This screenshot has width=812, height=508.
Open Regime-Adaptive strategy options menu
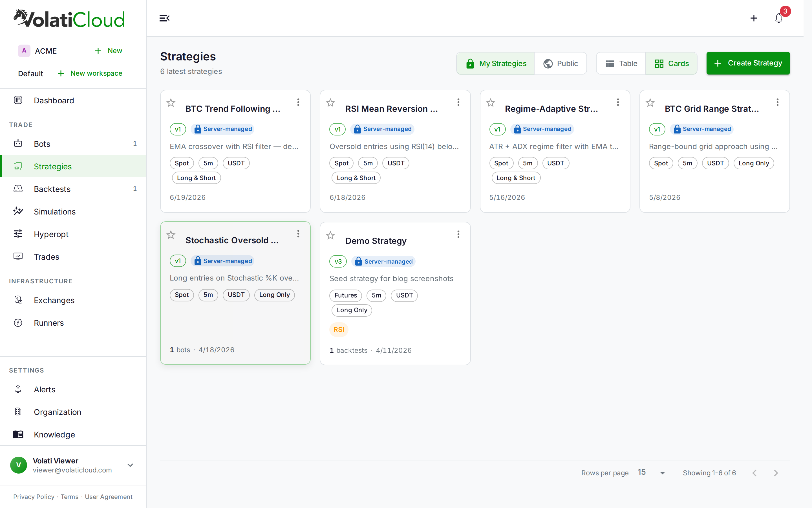[x=618, y=102]
